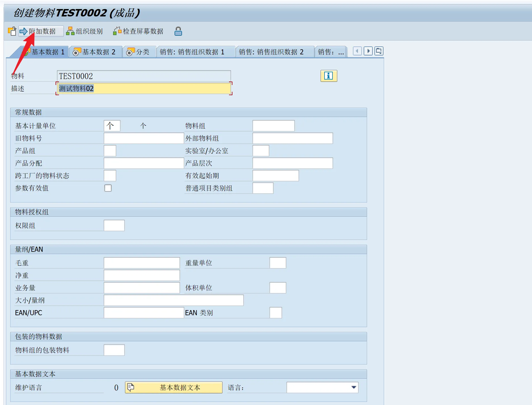
Task: Switch to the 基本数据 2 tab
Action: tap(95, 52)
